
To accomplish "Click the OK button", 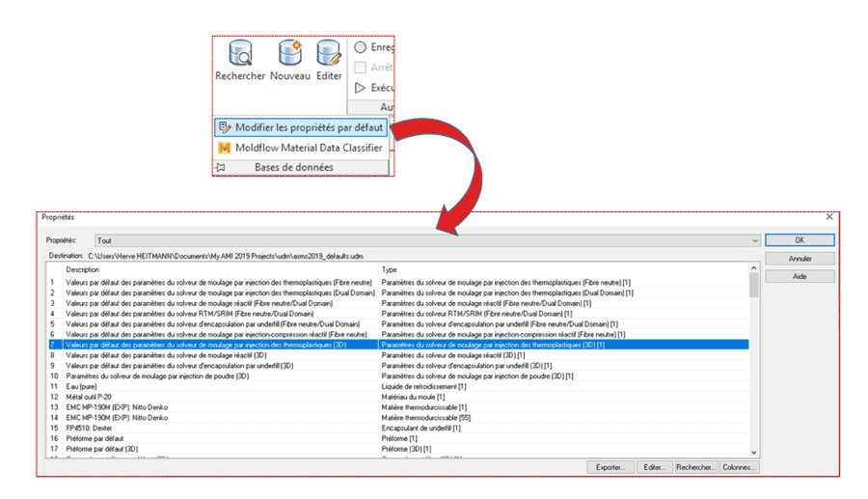I will point(800,240).
